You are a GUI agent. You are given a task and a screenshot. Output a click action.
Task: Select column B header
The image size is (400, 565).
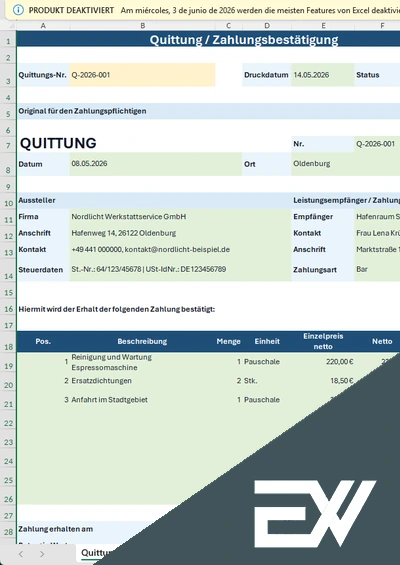(x=143, y=26)
